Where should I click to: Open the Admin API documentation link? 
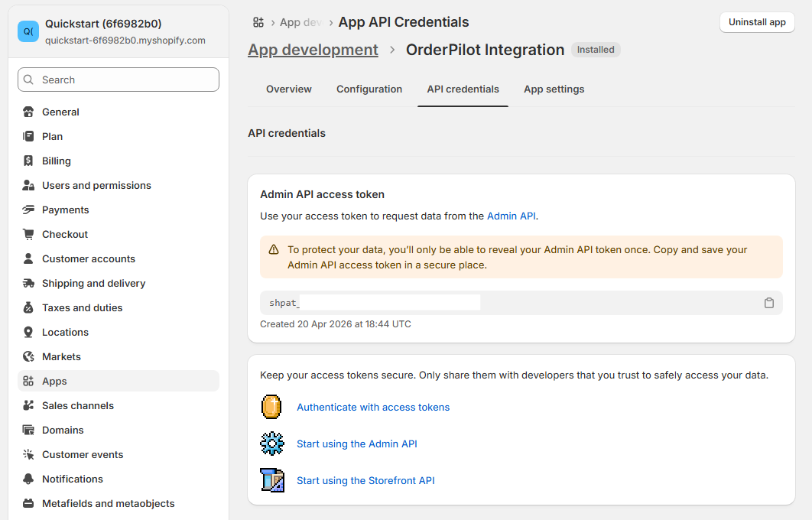511,216
